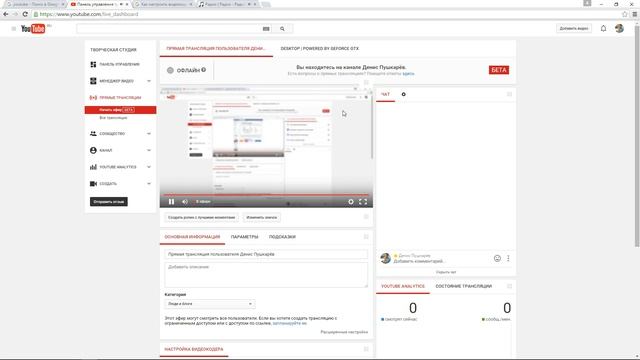The image size is (640, 360).
Task: Open Все трансляции in the sidebar
Action: [x=113, y=118]
